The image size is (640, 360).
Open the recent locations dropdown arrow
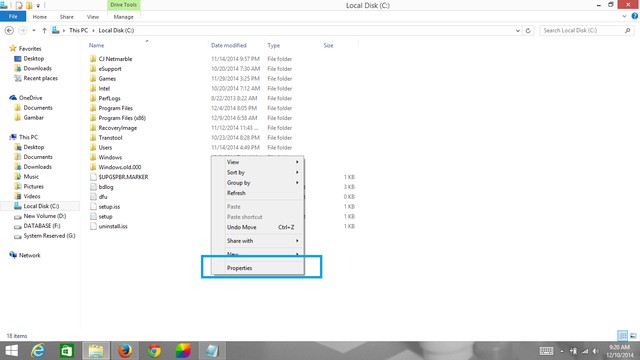pyautogui.click(x=34, y=30)
